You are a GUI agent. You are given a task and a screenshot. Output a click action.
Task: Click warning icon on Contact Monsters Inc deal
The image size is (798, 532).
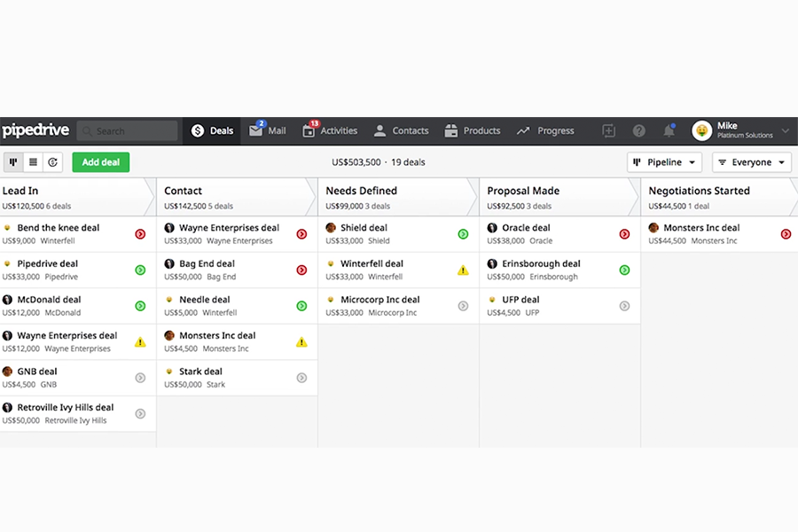coord(301,342)
